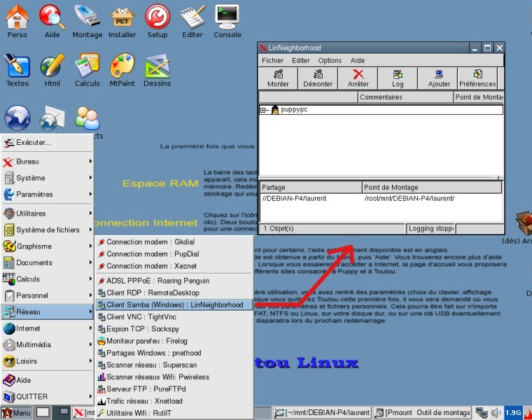This screenshot has width=532, height=420.
Task: Select the //DEBIAN-P4/laurent share row
Action: click(x=295, y=199)
